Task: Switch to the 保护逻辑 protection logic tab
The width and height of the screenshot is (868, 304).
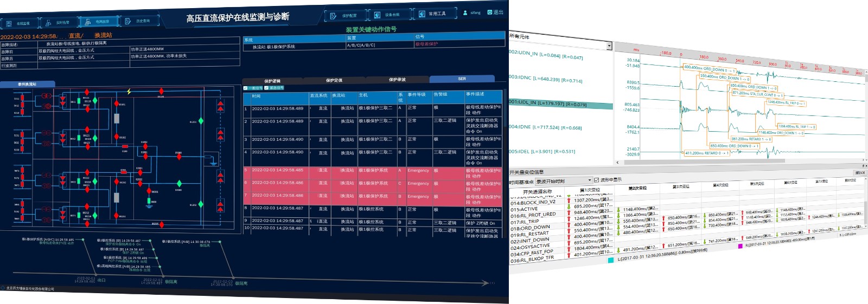Action: 272,81
